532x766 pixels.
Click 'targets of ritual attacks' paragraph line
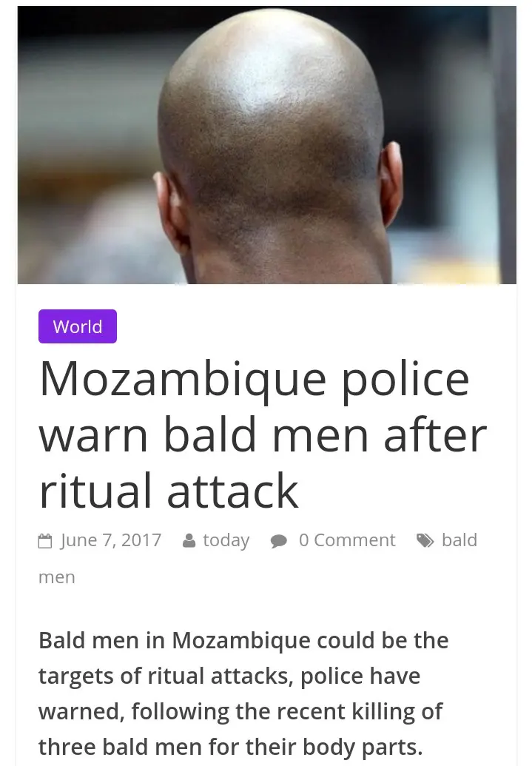pos(229,676)
